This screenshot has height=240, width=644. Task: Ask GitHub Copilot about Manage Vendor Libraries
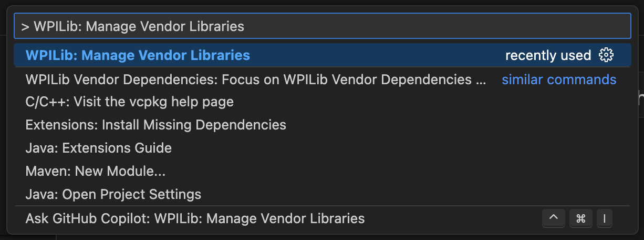click(x=195, y=218)
